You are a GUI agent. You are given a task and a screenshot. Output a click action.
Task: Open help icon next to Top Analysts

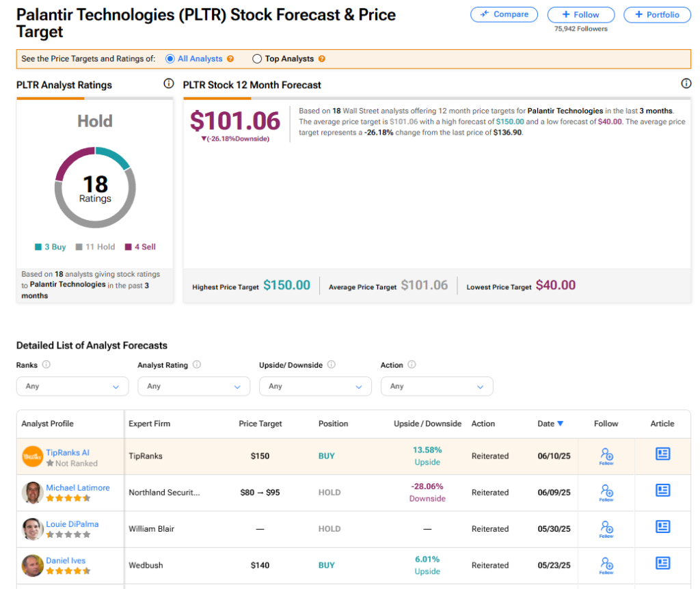tap(322, 59)
